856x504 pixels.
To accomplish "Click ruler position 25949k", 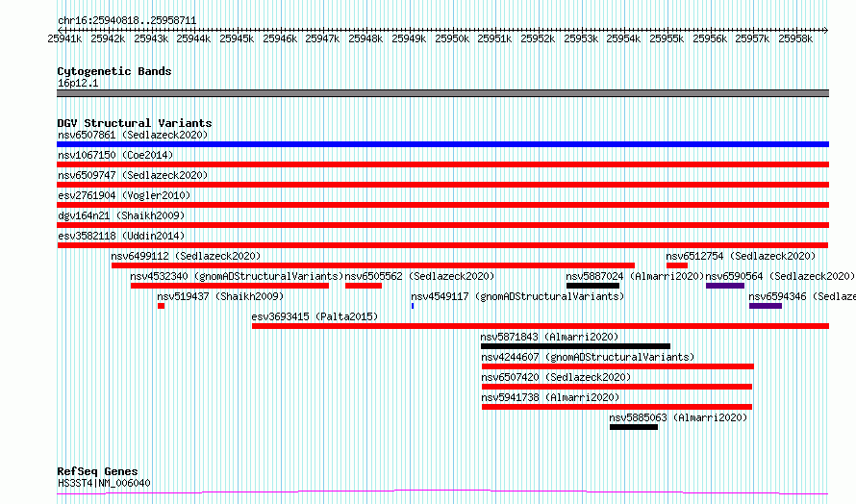I will 409,39.
